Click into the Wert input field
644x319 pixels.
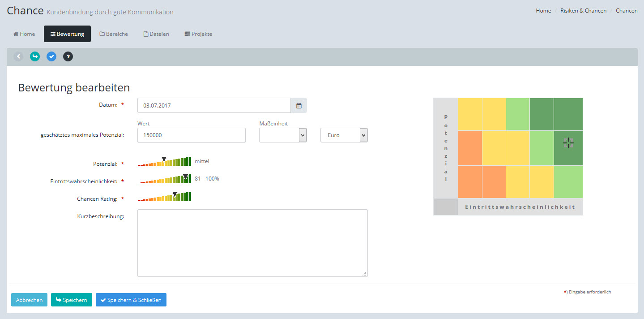coord(191,135)
